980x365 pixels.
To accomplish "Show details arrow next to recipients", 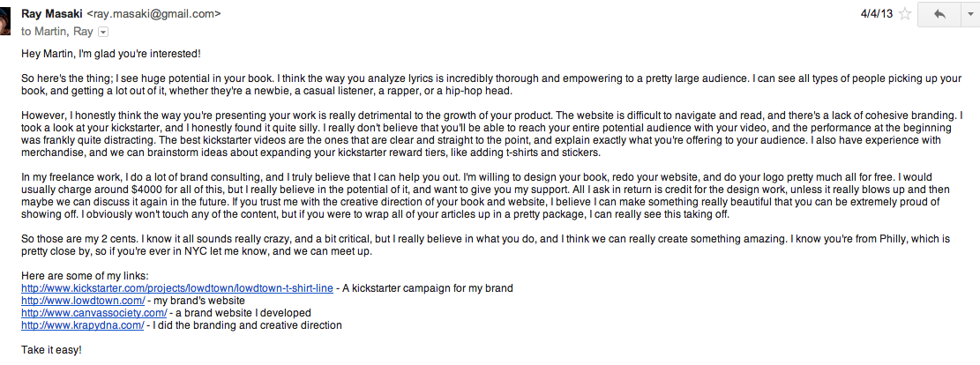I will [x=103, y=31].
